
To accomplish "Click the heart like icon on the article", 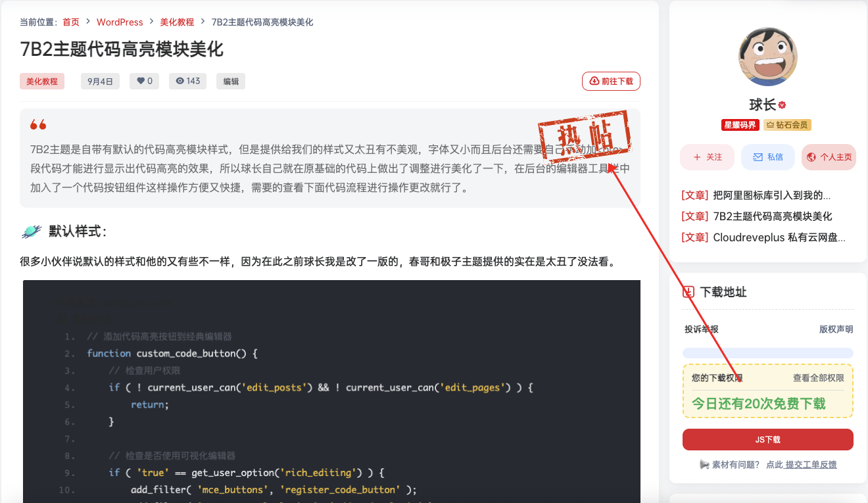I will click(x=139, y=81).
